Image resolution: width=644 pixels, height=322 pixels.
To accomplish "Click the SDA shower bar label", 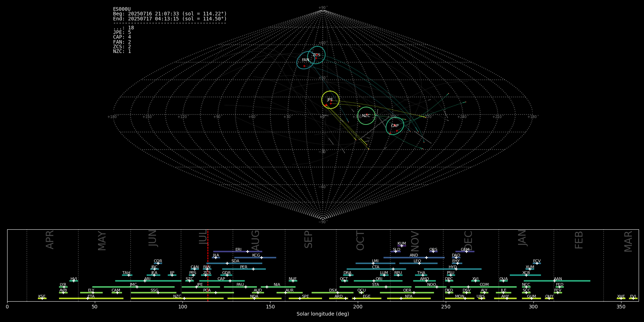I will pos(235,261).
